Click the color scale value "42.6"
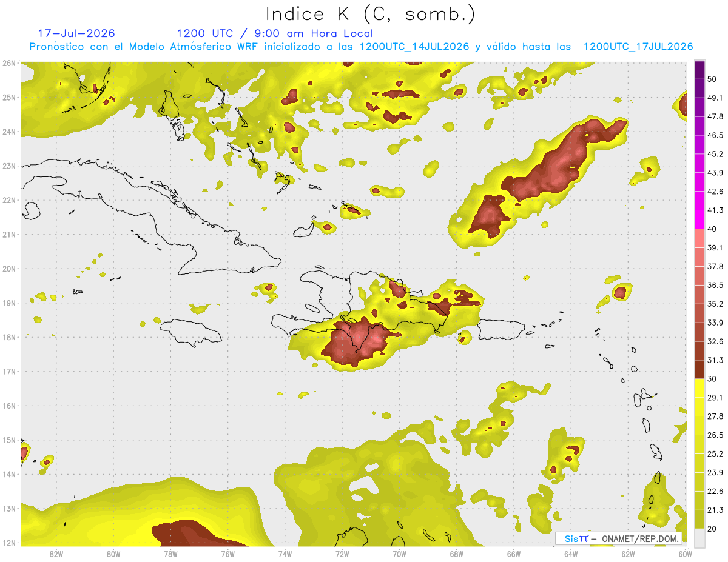This screenshot has width=728, height=562. 715,192
